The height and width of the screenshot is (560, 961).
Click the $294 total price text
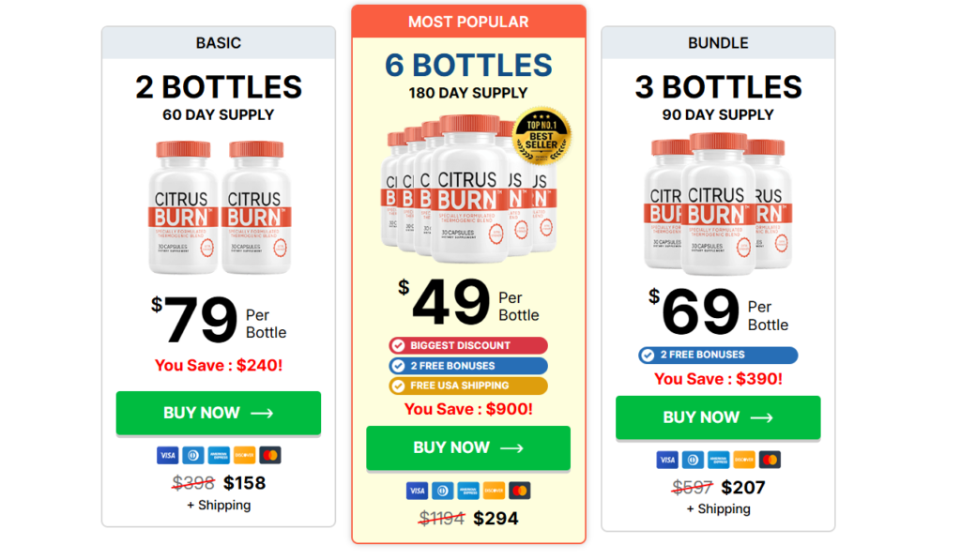(x=496, y=518)
